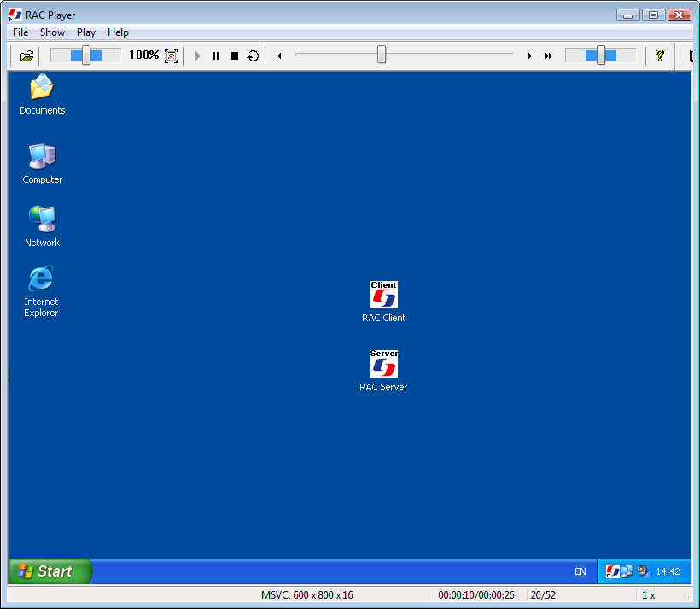Select the Network desktop icon

click(43, 226)
